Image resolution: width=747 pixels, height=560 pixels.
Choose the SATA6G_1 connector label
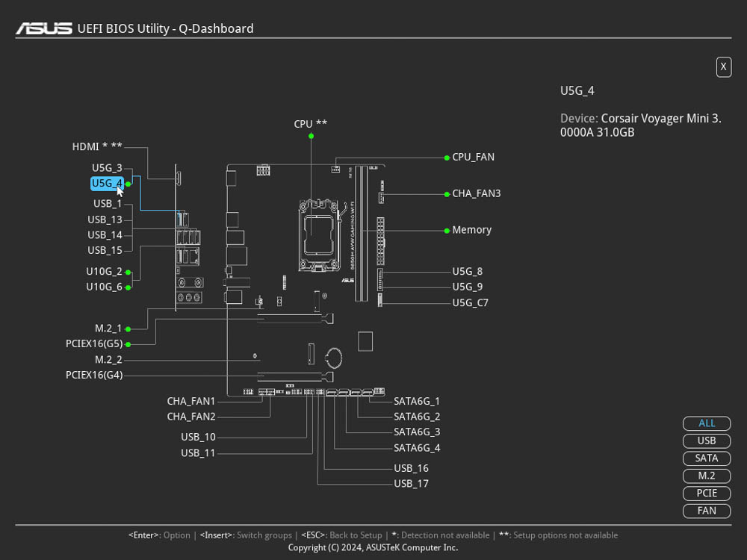[417, 402]
